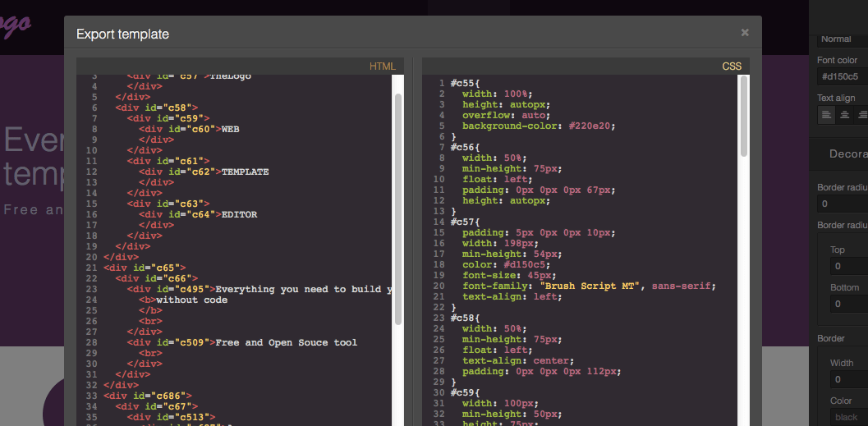Select the align center text icon
This screenshot has width=868, height=426.
pyautogui.click(x=845, y=115)
